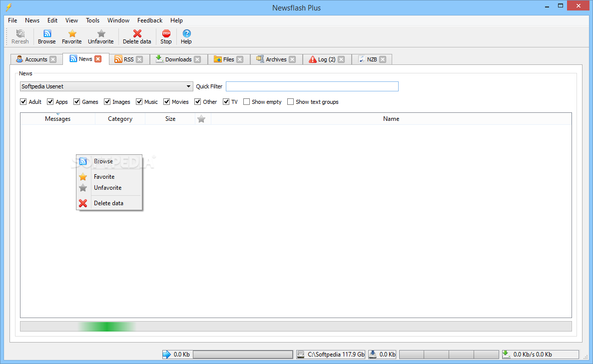The image size is (593, 364).
Task: Switch to the Files tab
Action: 228,59
